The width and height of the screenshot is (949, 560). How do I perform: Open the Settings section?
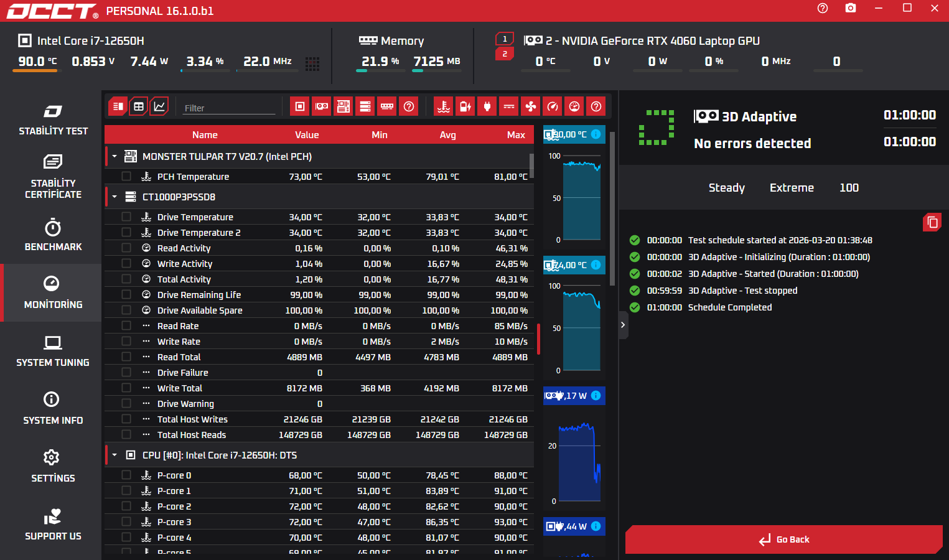53,466
